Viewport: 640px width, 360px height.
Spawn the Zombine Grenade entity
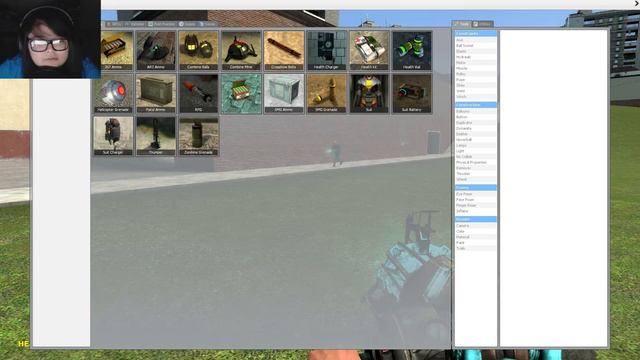click(198, 136)
